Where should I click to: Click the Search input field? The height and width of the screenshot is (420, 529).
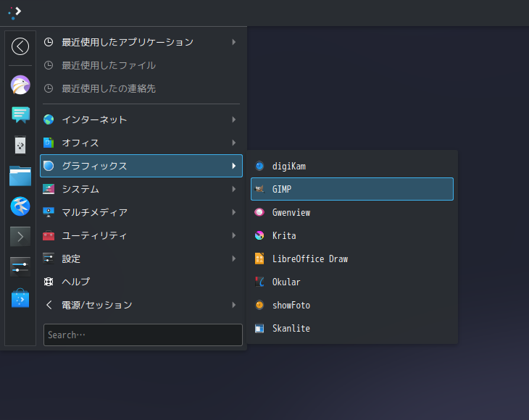pos(143,335)
